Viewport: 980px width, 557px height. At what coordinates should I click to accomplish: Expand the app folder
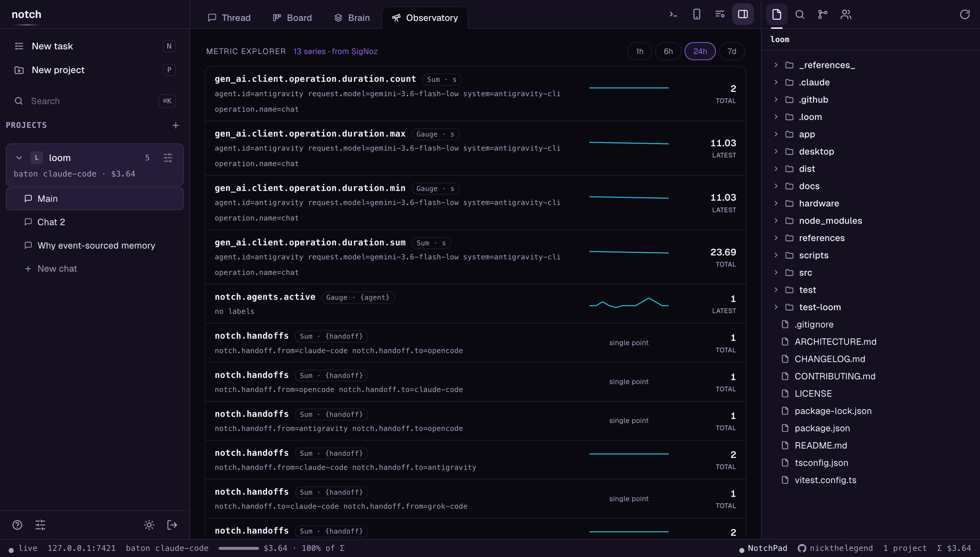tap(776, 134)
